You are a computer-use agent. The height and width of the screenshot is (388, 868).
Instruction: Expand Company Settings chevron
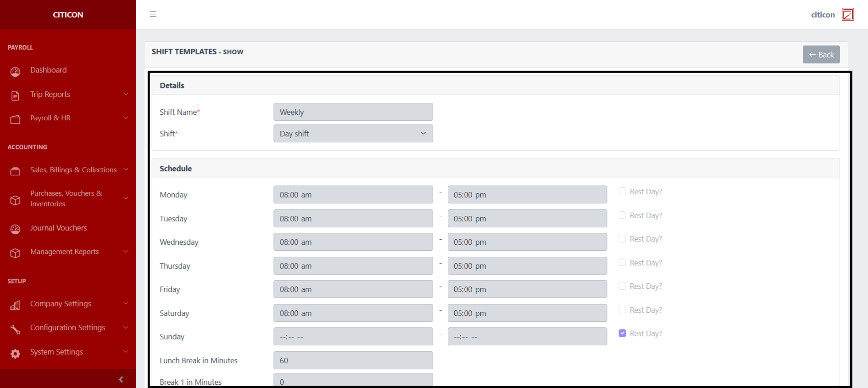[126, 304]
